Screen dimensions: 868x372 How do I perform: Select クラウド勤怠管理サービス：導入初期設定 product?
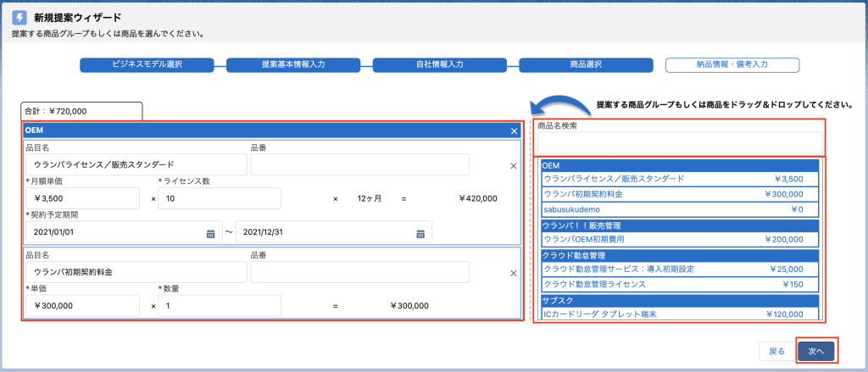[679, 269]
